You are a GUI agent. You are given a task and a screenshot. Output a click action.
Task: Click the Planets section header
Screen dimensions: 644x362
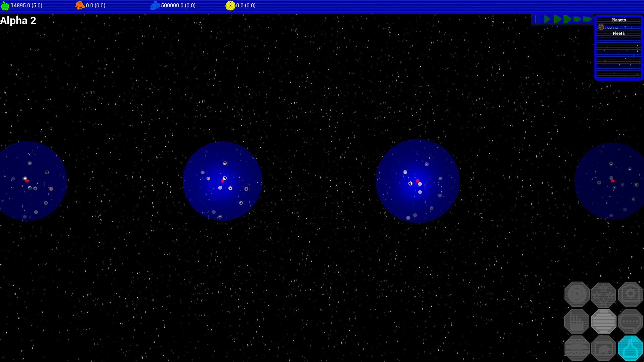(x=619, y=20)
